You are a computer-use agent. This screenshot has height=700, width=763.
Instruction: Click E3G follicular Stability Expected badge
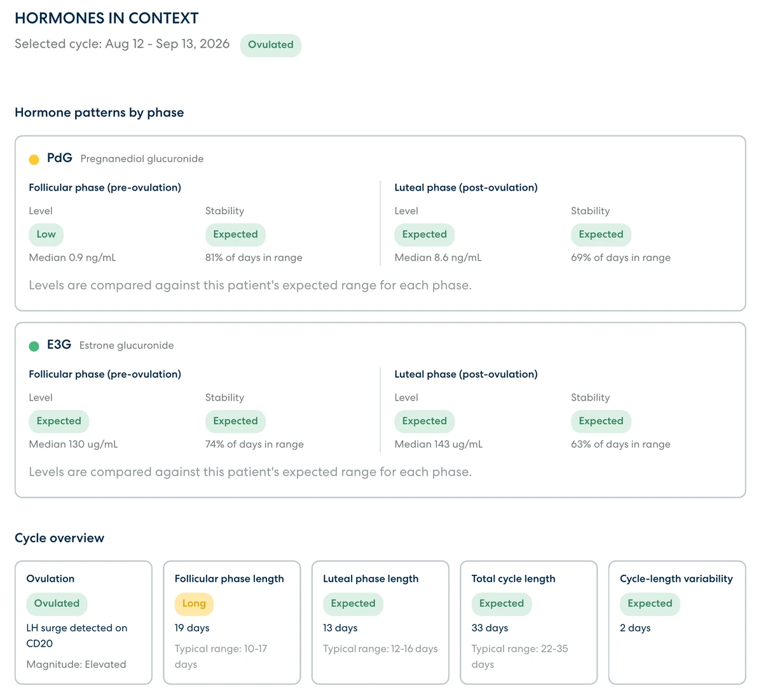click(235, 422)
